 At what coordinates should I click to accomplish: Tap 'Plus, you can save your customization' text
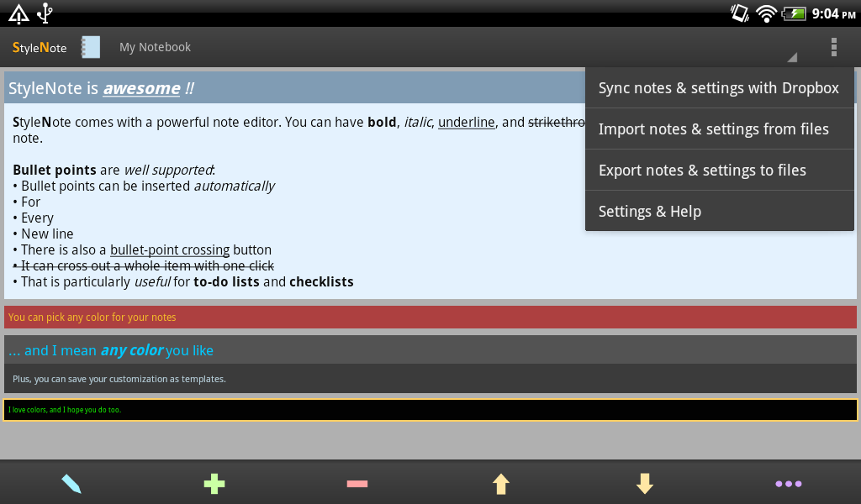(x=119, y=379)
